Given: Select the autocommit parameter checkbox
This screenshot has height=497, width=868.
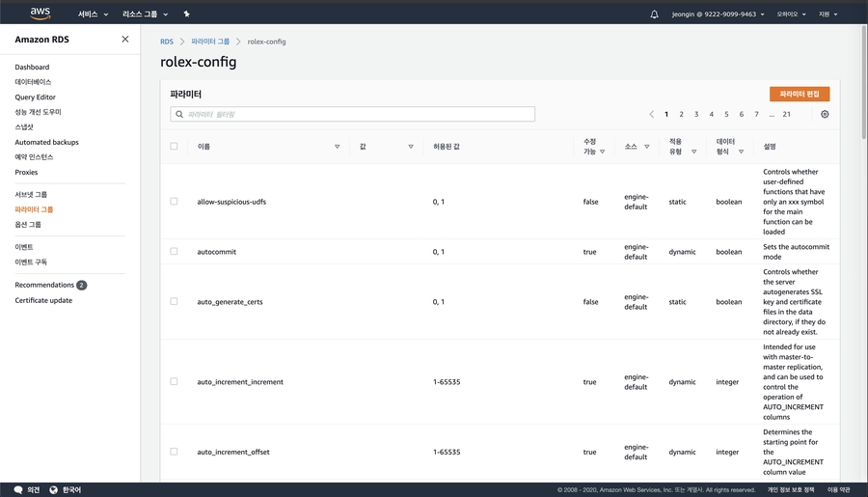Looking at the screenshot, I should click(x=174, y=252).
